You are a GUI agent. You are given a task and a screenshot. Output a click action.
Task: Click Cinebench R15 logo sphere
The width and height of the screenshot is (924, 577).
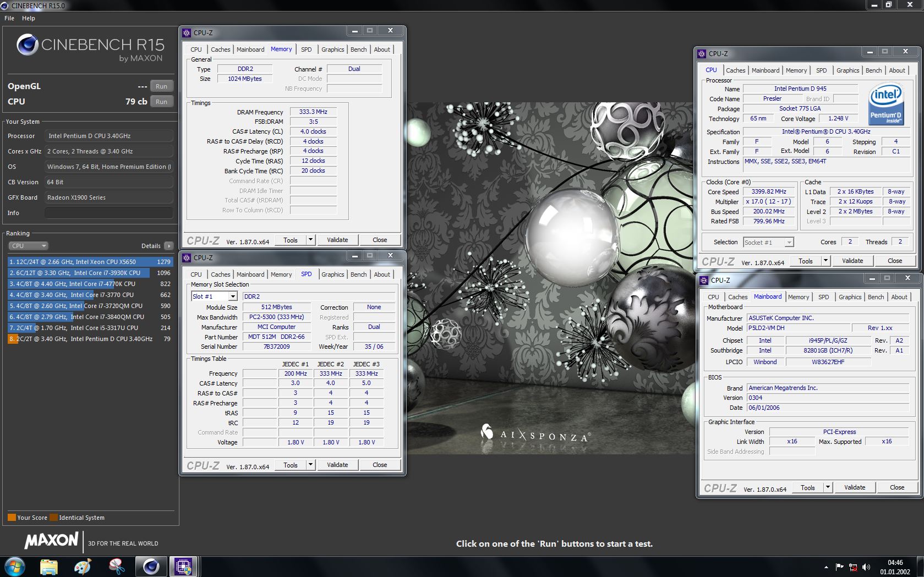[27, 45]
